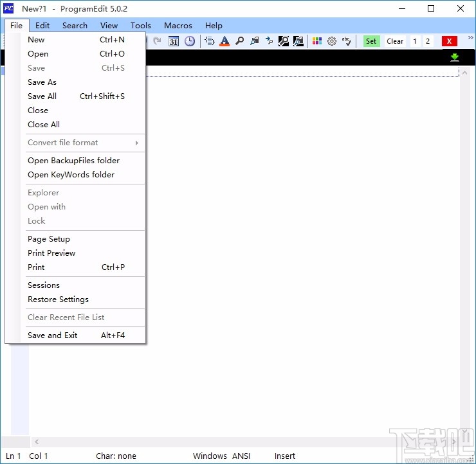Viewport: 476px width, 464px height.
Task: Select Restore Settings menu entry
Action: click(75, 299)
